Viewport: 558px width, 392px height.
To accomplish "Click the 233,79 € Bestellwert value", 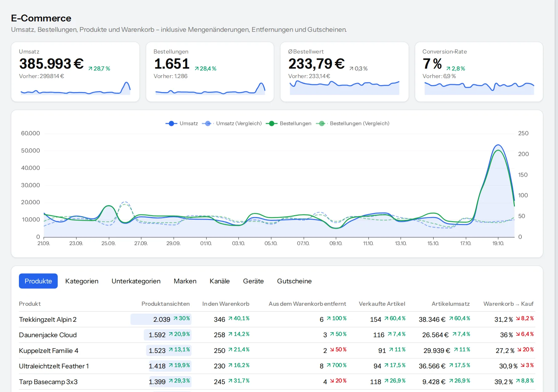I will 317,64.
